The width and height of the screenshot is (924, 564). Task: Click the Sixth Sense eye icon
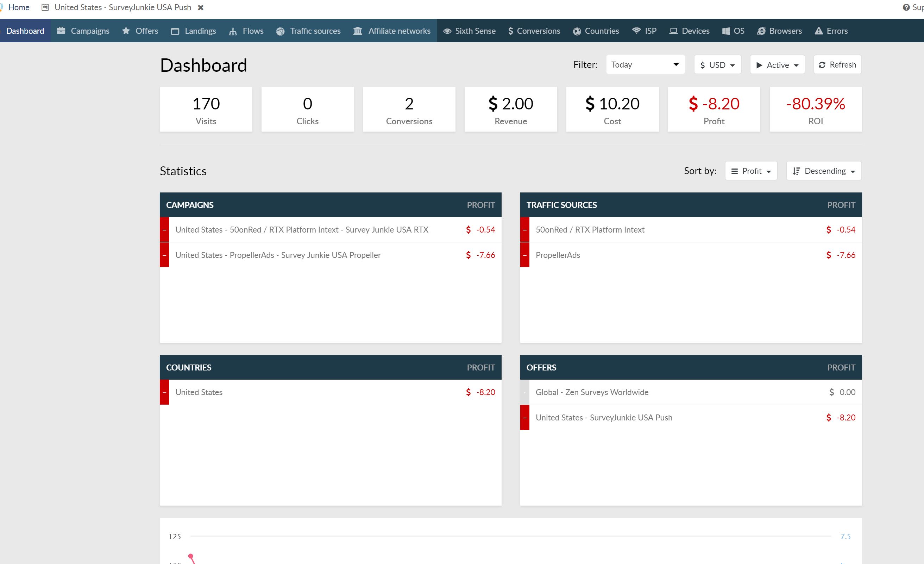[x=447, y=31]
